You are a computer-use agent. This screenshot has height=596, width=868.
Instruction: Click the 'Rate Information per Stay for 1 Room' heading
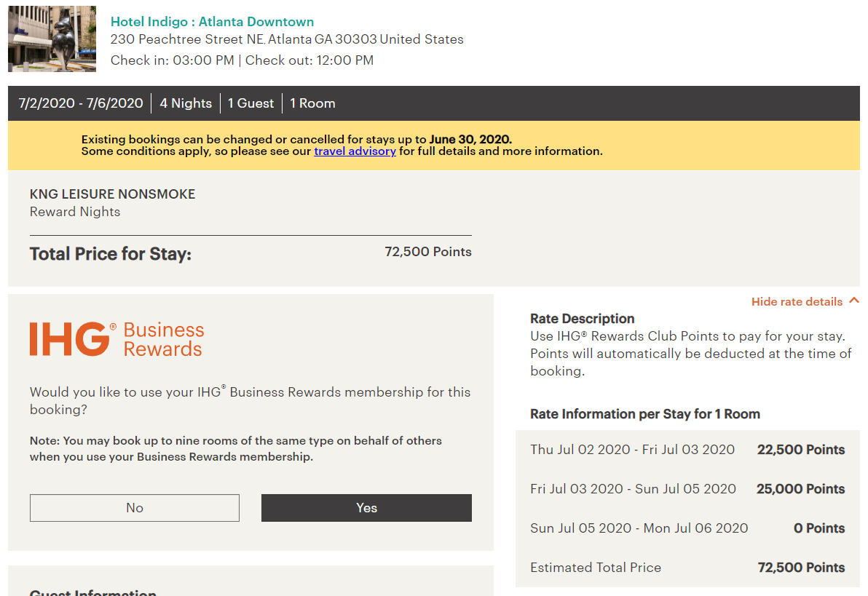[645, 414]
